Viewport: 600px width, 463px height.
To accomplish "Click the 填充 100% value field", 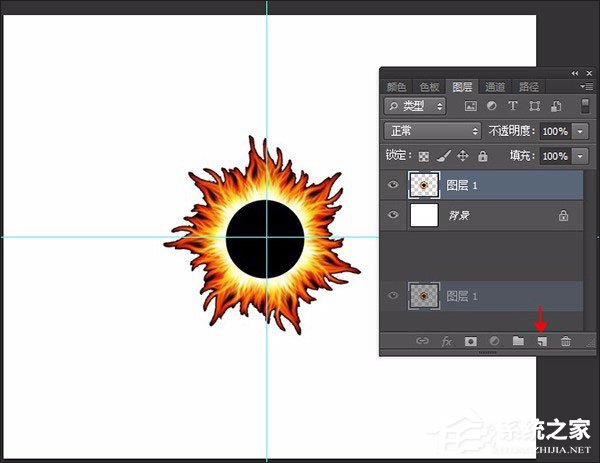I will click(555, 156).
